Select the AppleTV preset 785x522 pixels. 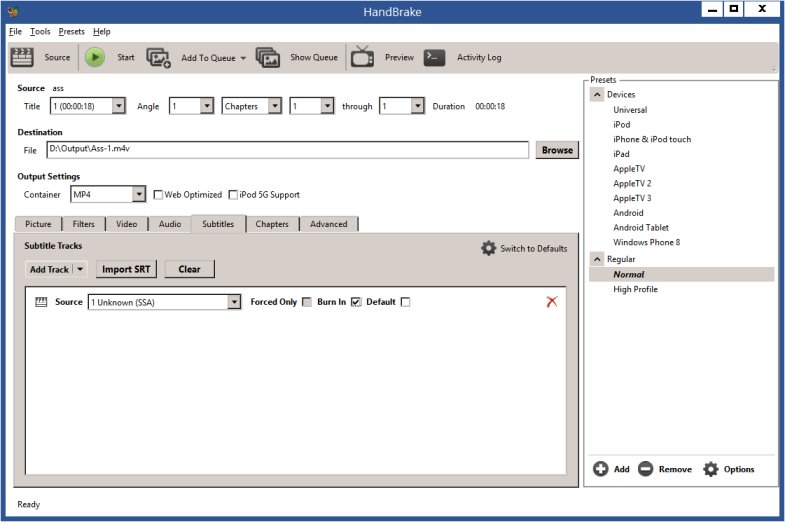coord(629,169)
